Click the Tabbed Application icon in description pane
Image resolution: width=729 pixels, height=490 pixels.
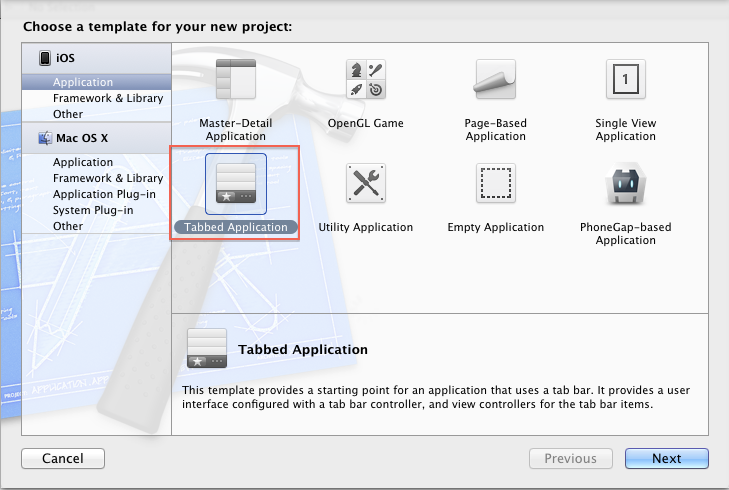tap(207, 348)
